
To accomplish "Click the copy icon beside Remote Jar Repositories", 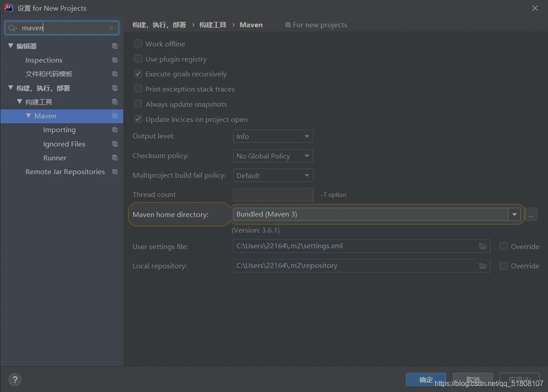I will [x=115, y=171].
